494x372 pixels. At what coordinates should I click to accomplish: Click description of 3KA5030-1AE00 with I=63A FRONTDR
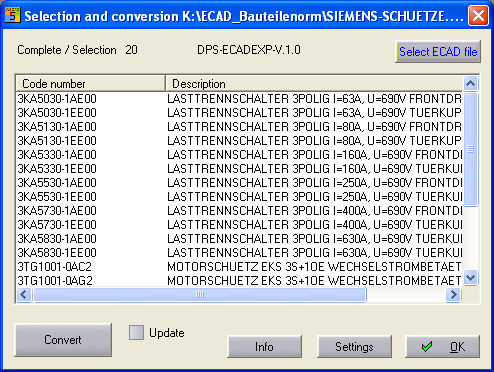(x=314, y=99)
